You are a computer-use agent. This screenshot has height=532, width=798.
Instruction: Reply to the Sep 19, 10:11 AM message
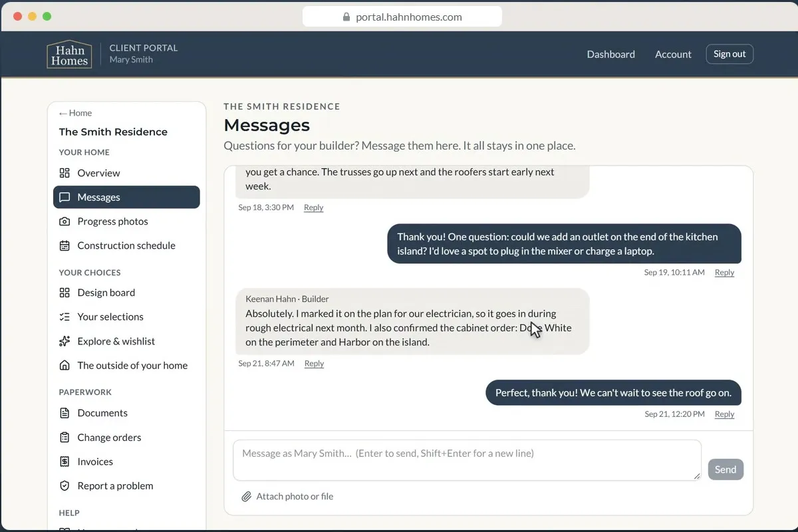724,272
